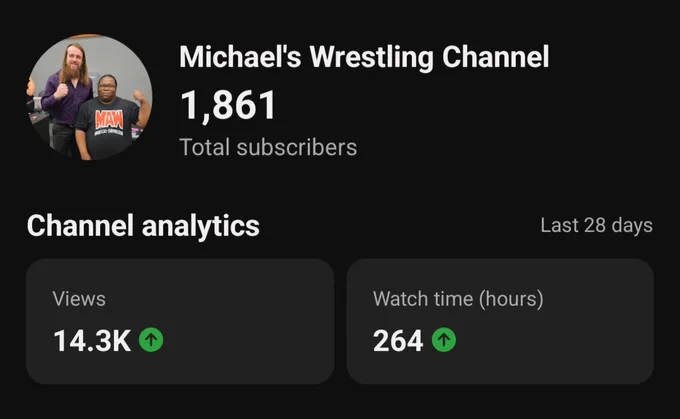Click the word analytics in section heading
Image resolution: width=680 pixels, height=419 pixels.
click(200, 226)
